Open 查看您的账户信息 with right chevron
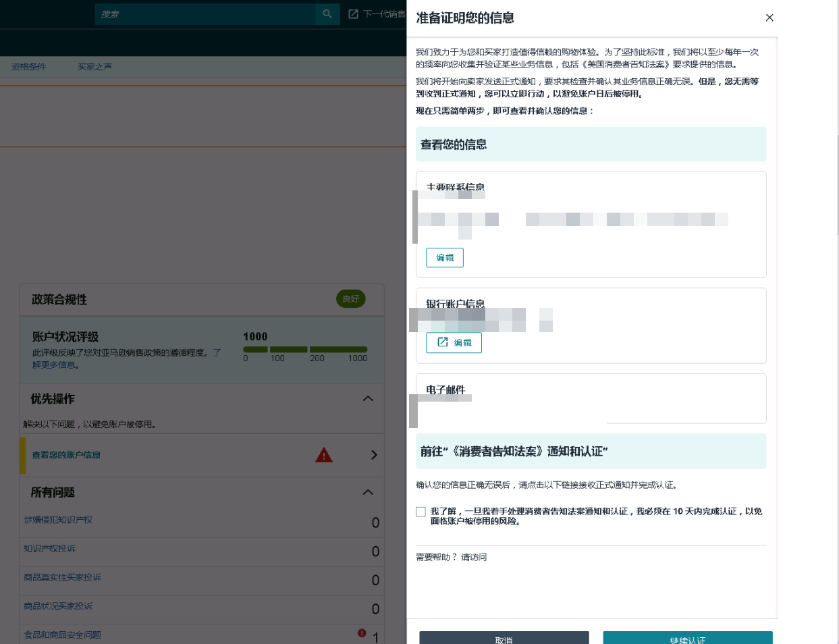This screenshot has height=644, width=839. coord(374,455)
